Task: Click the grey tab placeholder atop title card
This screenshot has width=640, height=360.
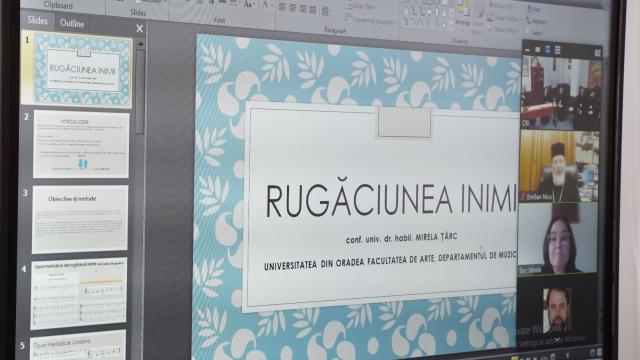Action: click(x=404, y=122)
